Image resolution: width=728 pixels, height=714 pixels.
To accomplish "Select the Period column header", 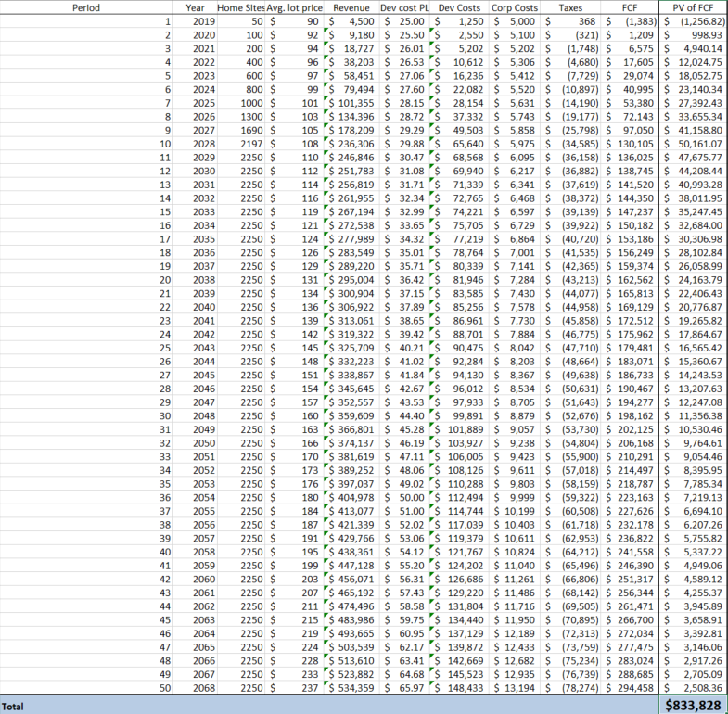I will point(86,7).
